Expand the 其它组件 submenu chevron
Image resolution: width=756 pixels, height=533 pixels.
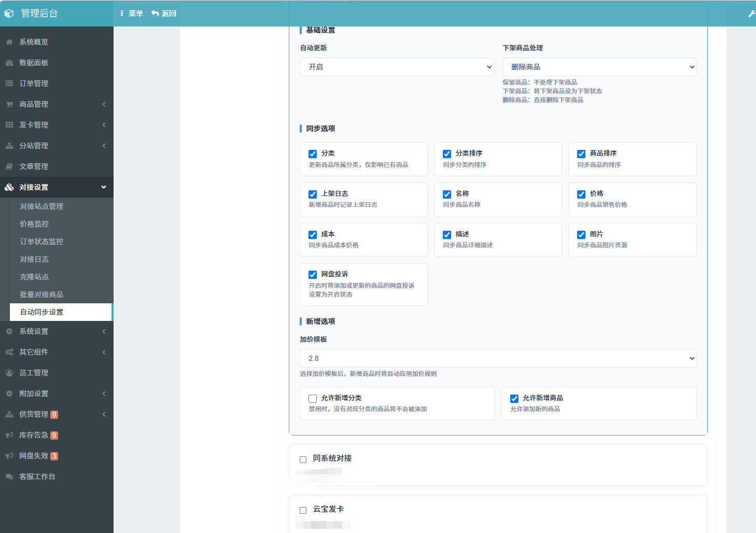(x=104, y=352)
